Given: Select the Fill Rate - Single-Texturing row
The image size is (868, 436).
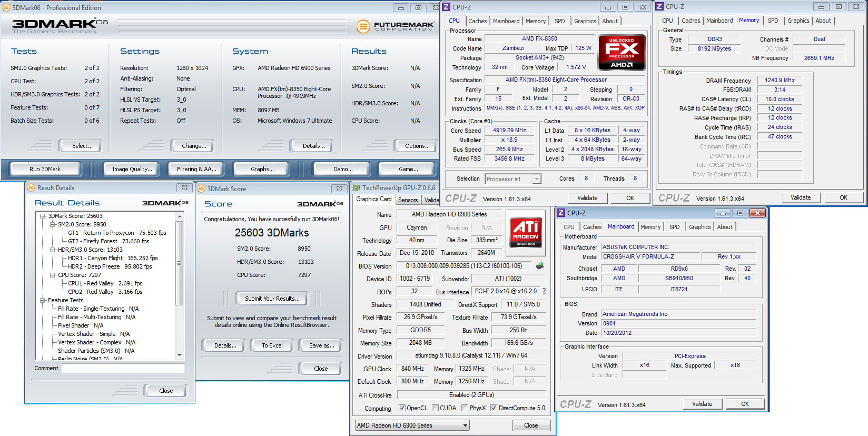Looking at the screenshot, I should (98, 309).
